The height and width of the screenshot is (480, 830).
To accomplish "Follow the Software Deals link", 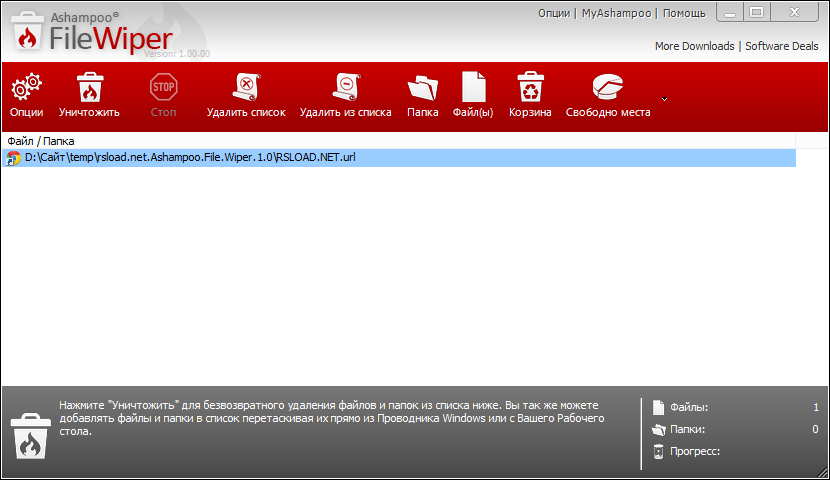I will pyautogui.click(x=782, y=46).
